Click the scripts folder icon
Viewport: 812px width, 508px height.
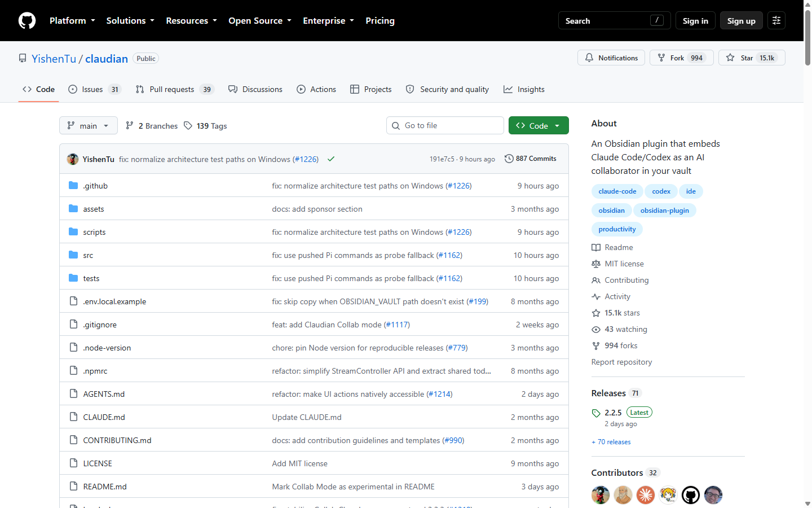pyautogui.click(x=73, y=231)
